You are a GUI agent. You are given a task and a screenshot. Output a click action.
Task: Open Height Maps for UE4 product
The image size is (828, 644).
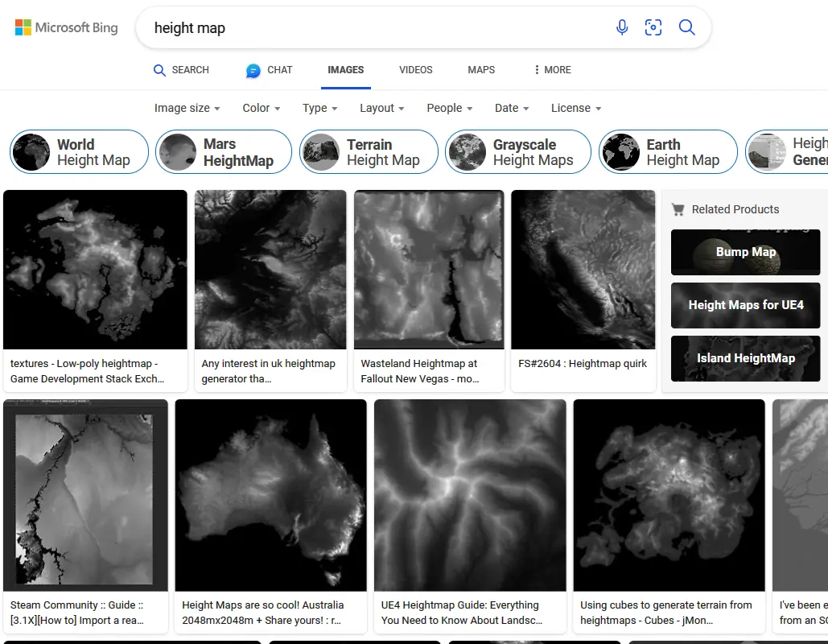point(745,305)
